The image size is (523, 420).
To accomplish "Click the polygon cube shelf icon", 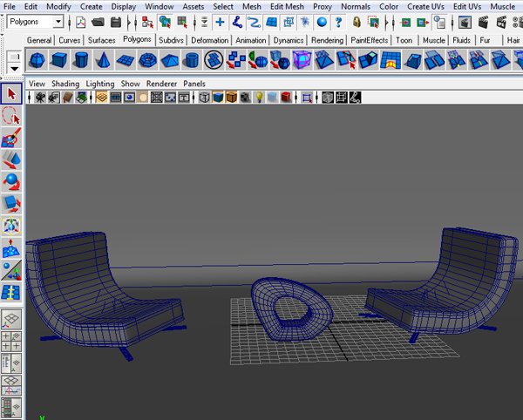I will tap(58, 60).
